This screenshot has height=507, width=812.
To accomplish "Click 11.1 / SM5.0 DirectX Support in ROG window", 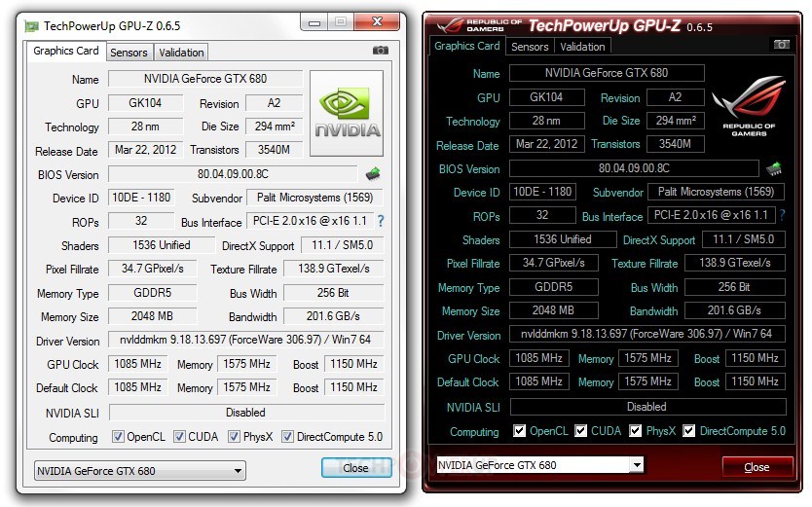I will [x=744, y=239].
